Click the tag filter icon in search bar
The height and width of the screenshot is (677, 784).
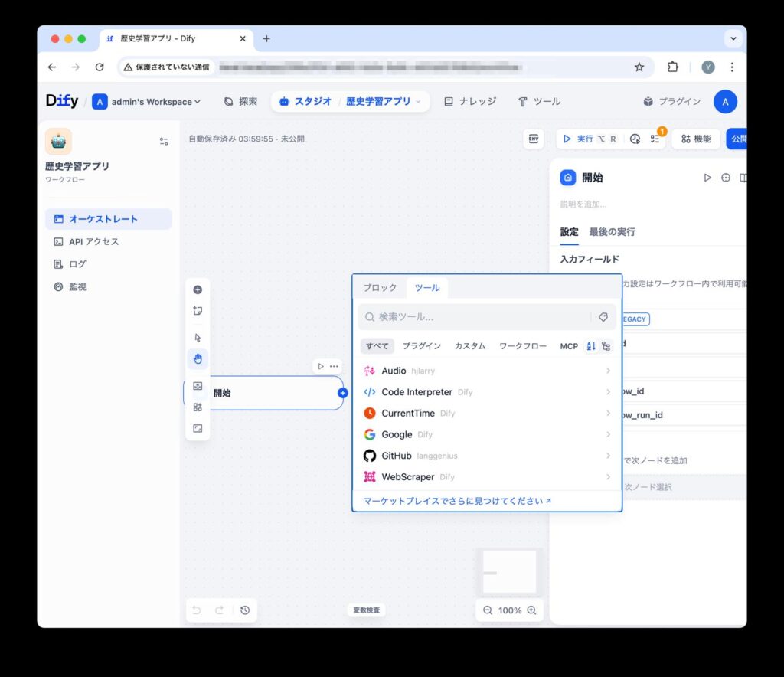(x=603, y=317)
